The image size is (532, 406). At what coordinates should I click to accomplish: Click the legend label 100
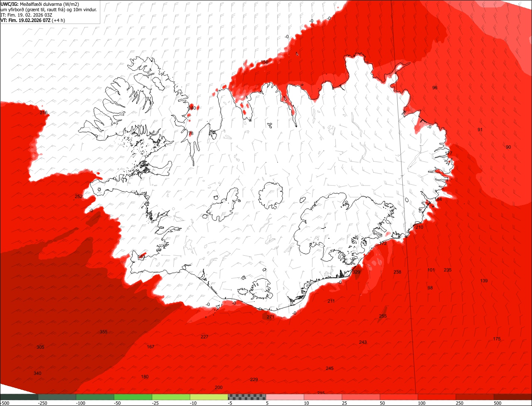point(422,403)
